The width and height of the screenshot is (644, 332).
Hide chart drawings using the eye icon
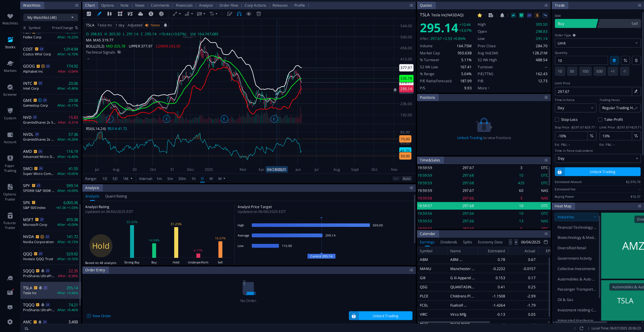249,14
